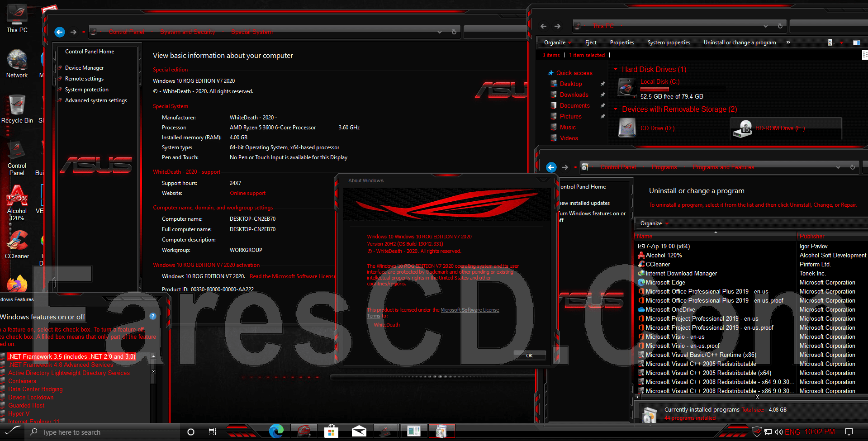Image resolution: width=868 pixels, height=441 pixels.
Task: Click Properties in the This PC toolbar
Action: (x=622, y=43)
